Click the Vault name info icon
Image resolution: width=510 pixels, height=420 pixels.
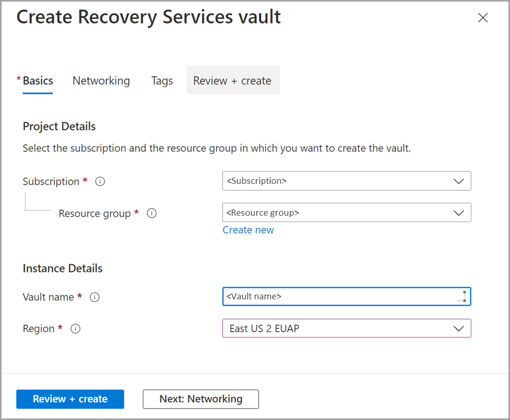[95, 297]
